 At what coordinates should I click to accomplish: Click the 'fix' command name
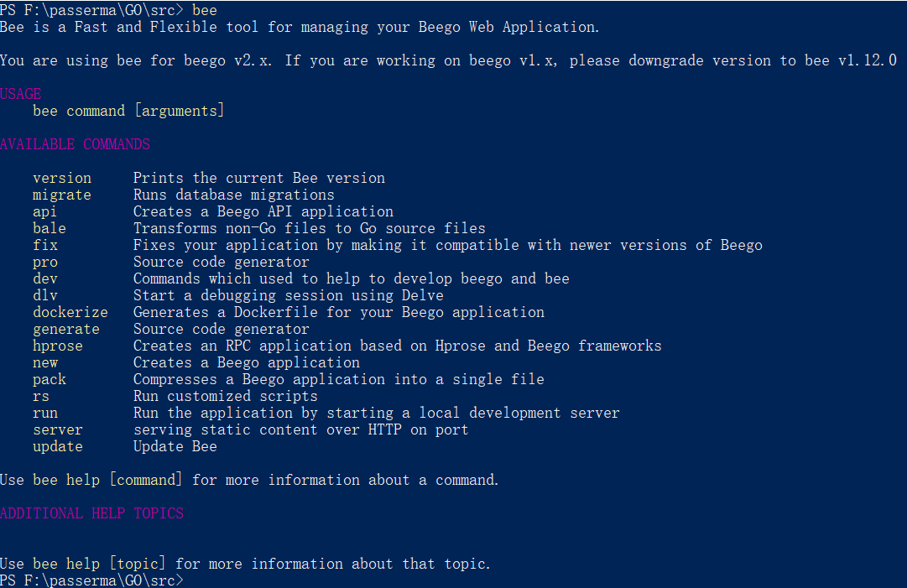pos(45,245)
